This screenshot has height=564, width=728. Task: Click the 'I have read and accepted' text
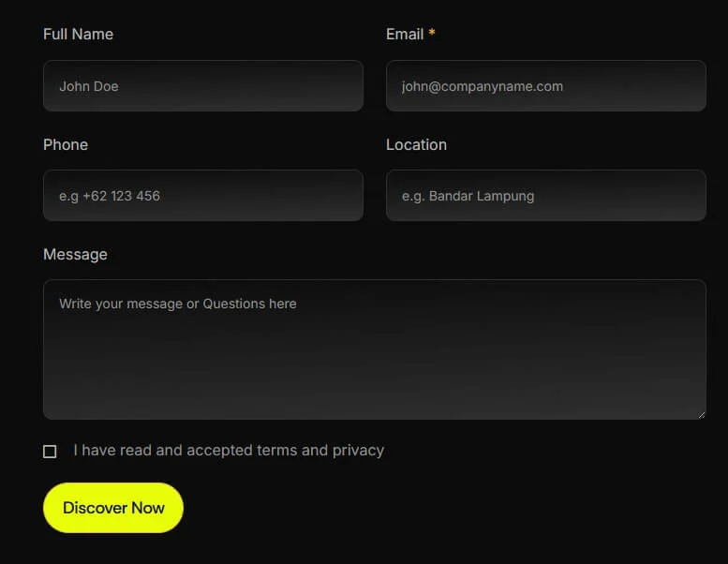click(x=162, y=451)
